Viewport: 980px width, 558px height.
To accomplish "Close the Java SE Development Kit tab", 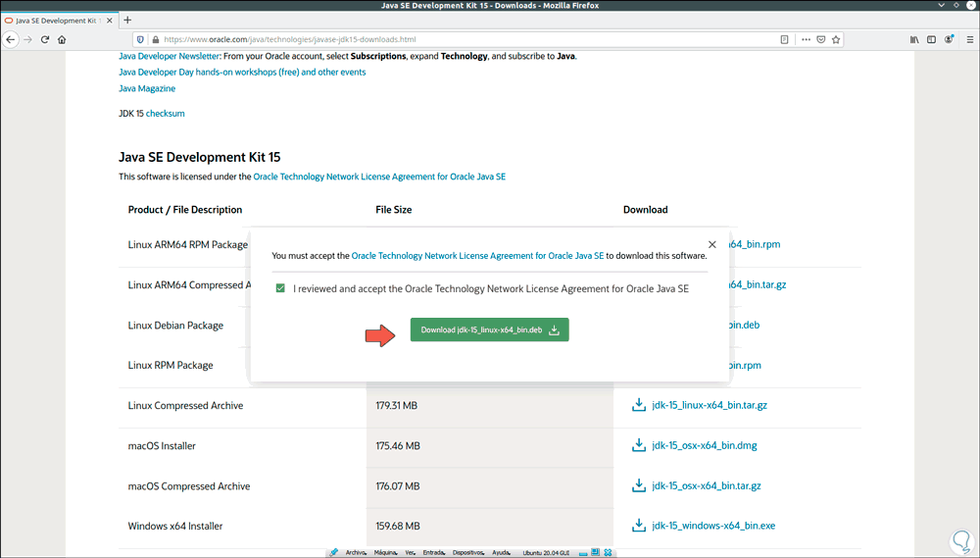I will pos(110,20).
